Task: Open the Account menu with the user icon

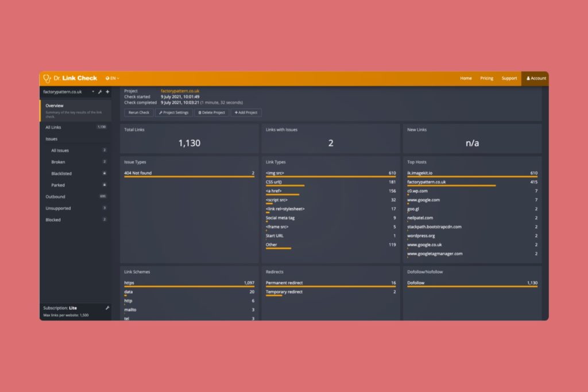Action: point(536,78)
